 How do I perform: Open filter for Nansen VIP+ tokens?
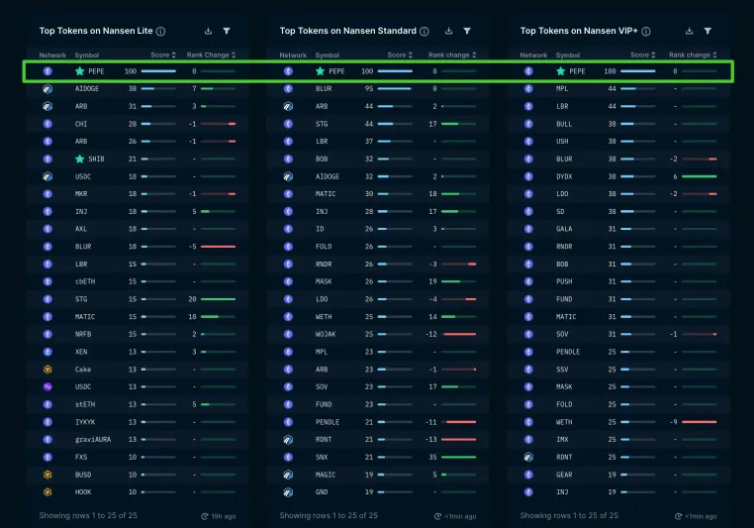tap(708, 31)
